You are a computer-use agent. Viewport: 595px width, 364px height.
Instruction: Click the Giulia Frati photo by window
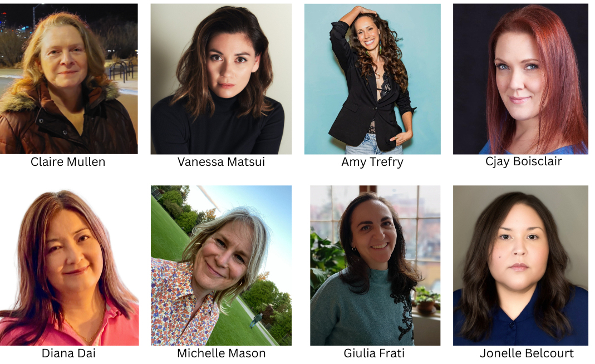click(375, 265)
